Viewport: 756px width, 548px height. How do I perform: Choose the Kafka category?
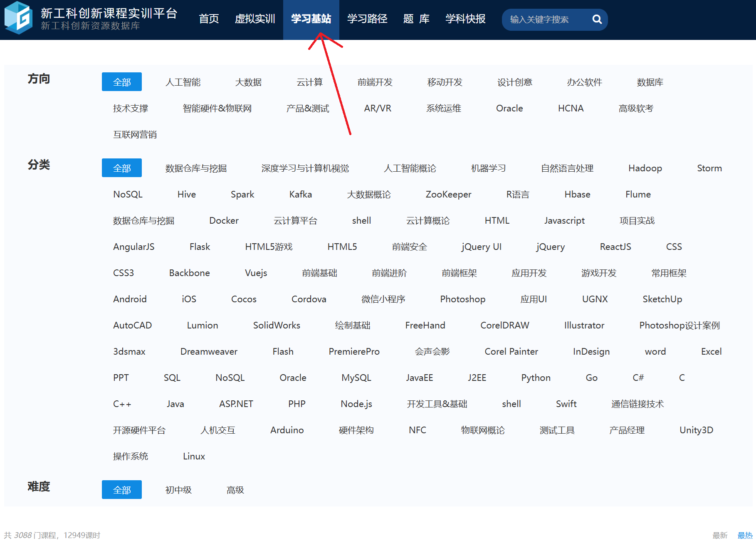click(x=300, y=194)
